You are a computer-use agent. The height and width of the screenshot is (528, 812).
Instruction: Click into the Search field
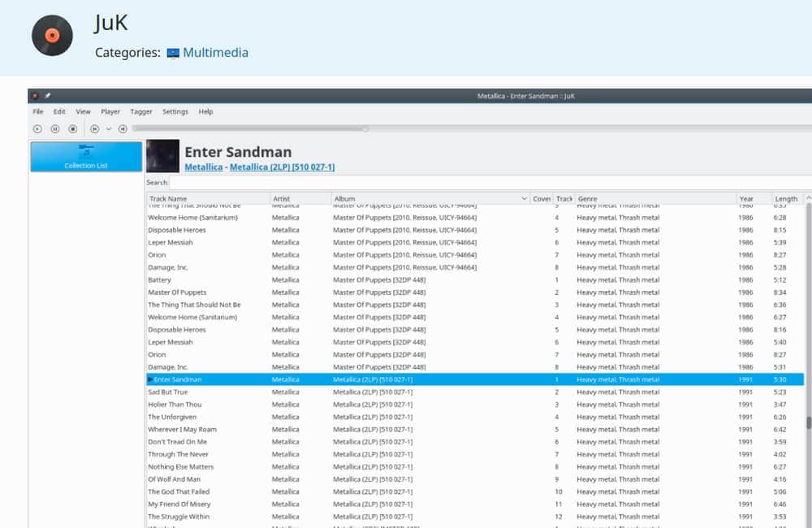pos(490,183)
